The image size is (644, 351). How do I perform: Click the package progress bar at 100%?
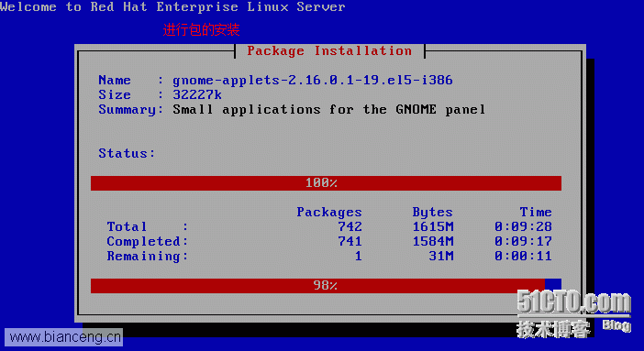pos(326,183)
